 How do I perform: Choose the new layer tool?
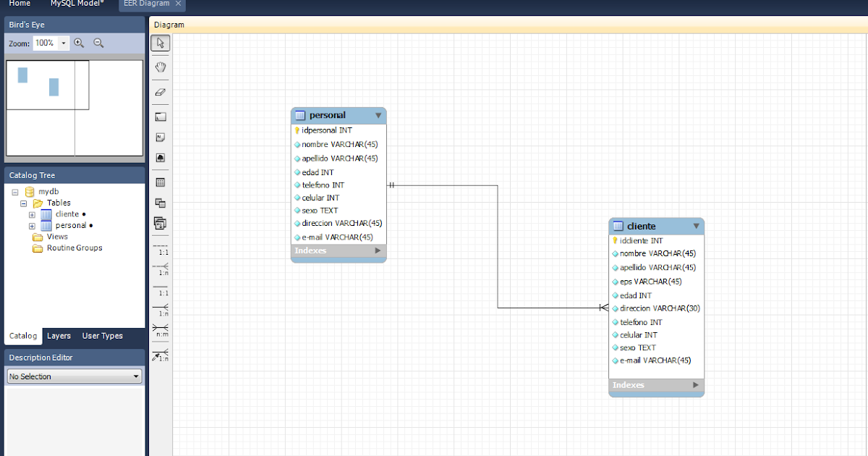pyautogui.click(x=161, y=117)
